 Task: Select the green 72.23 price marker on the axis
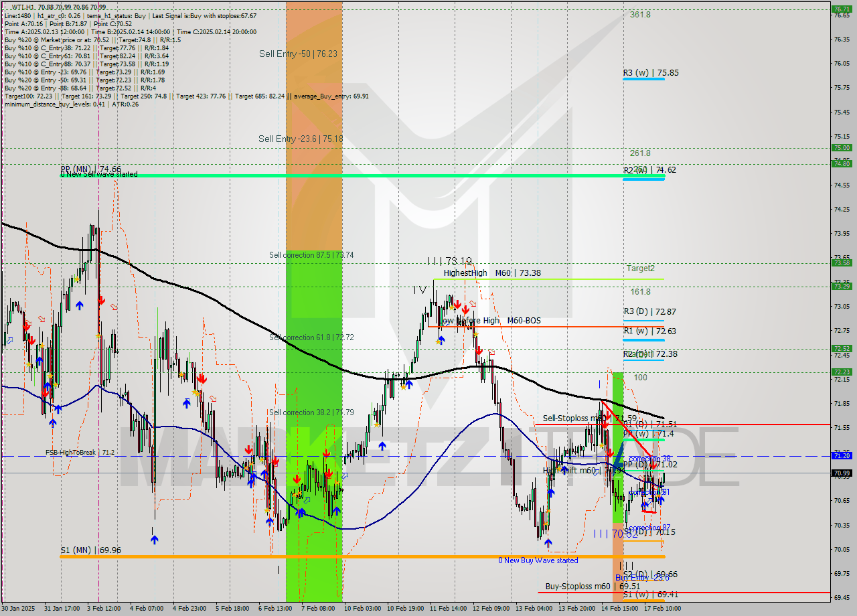[x=841, y=371]
